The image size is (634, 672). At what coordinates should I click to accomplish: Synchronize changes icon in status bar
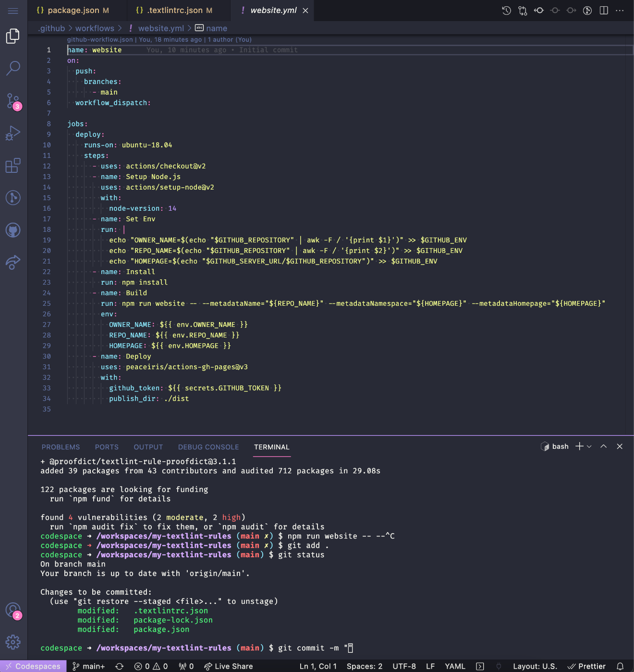120,666
